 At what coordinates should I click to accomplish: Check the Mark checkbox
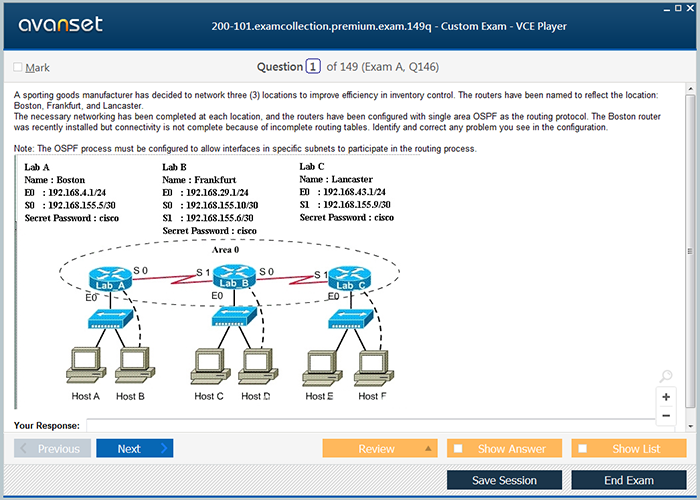coord(18,67)
